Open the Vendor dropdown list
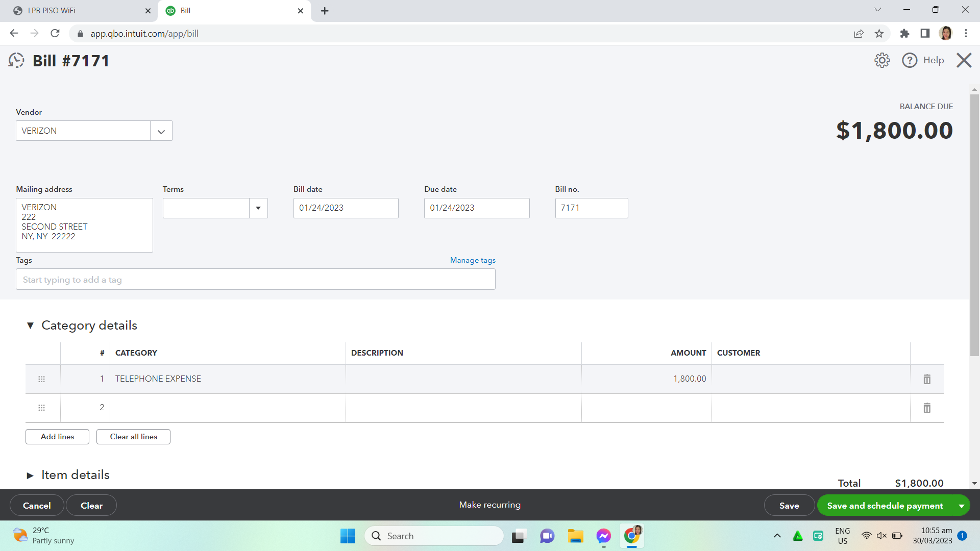Viewport: 980px width, 551px height. (161, 131)
